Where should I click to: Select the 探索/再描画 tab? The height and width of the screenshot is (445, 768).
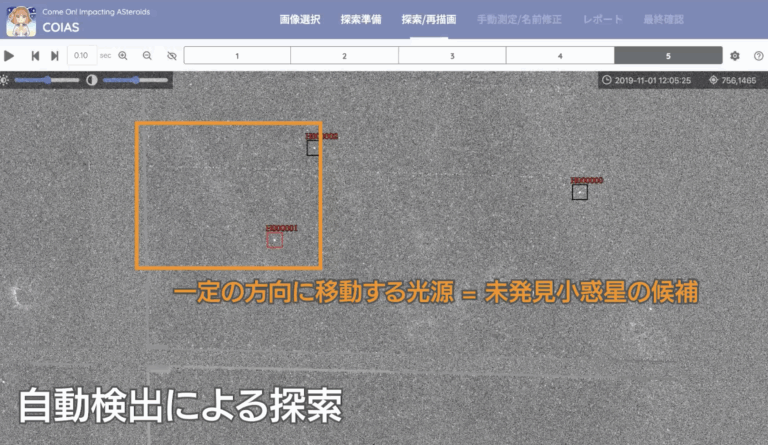(x=429, y=20)
